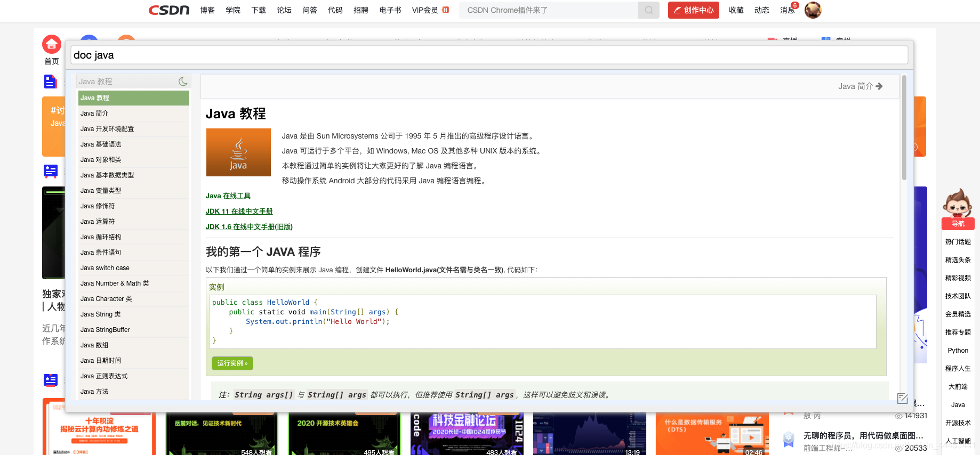
Task: Select Java 数组 entry
Action: [x=134, y=345]
